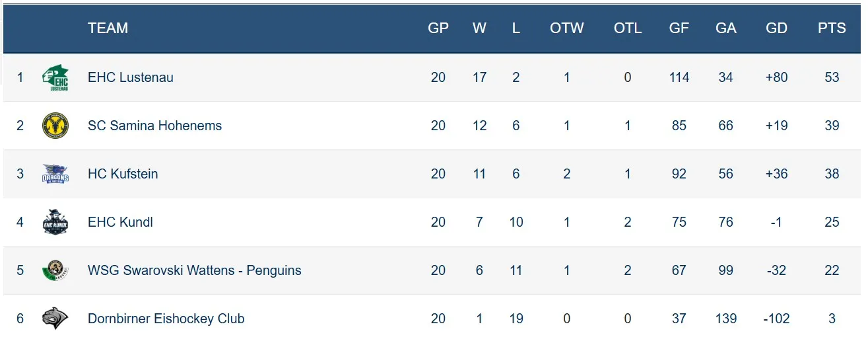Select the EHC Kundl team logo
This screenshot has width=868, height=349.
[55, 222]
